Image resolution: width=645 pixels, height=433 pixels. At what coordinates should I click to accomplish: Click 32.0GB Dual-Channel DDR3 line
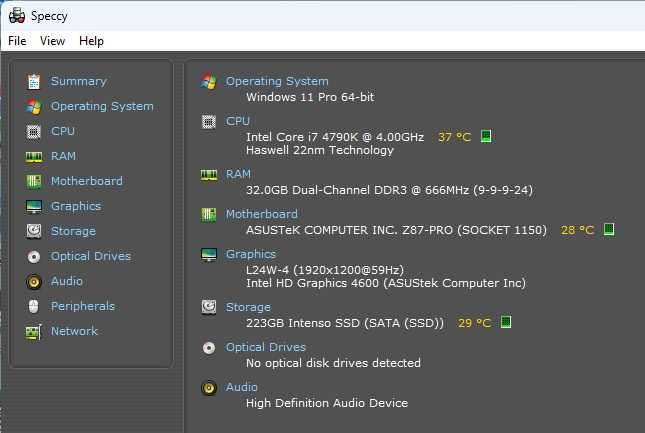point(389,190)
